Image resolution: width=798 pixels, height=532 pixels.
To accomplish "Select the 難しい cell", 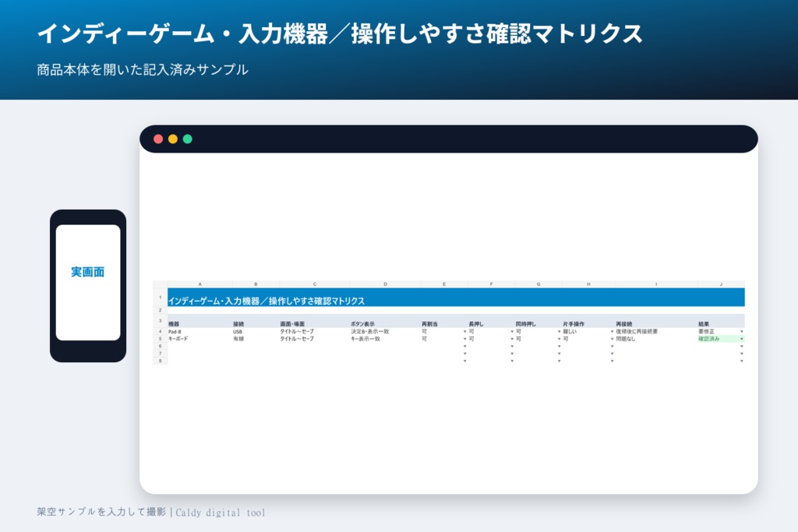I will point(589,332).
